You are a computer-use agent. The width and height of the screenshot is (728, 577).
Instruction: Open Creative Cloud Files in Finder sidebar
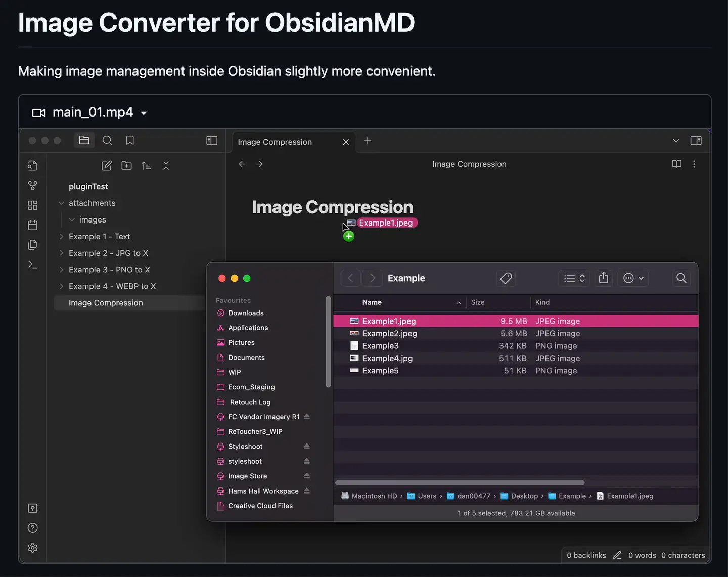click(x=260, y=506)
